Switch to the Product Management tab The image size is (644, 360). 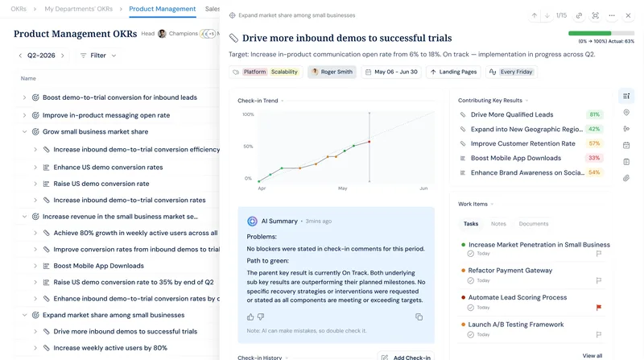pos(163,9)
